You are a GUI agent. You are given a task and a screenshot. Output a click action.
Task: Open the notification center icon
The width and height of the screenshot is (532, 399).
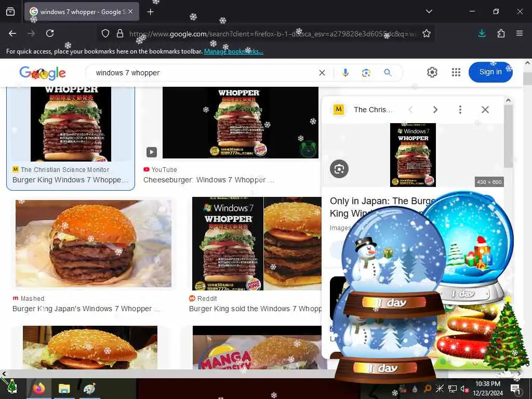coord(516,389)
